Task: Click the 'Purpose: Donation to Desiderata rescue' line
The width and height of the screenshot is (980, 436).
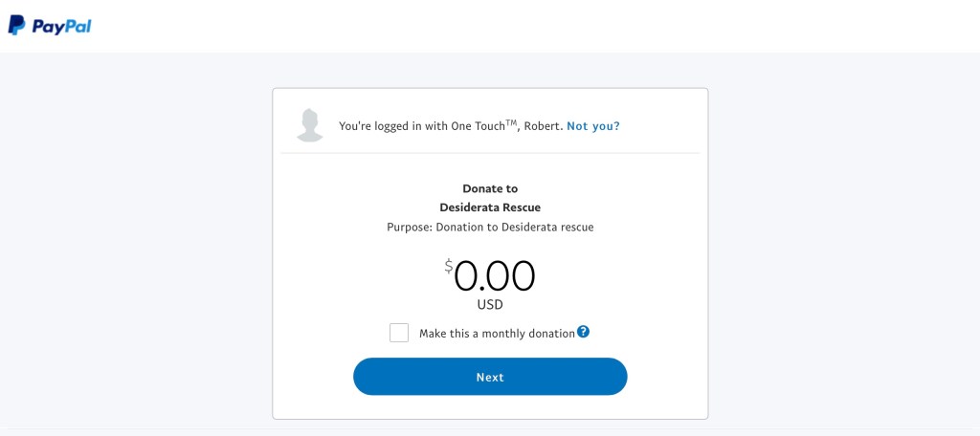Action: tap(490, 228)
